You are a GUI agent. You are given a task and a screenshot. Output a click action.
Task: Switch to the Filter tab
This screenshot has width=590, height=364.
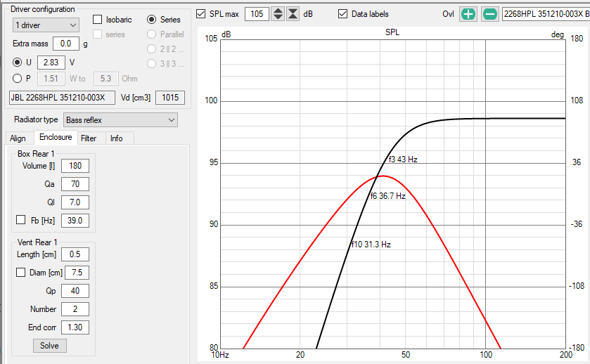click(89, 138)
